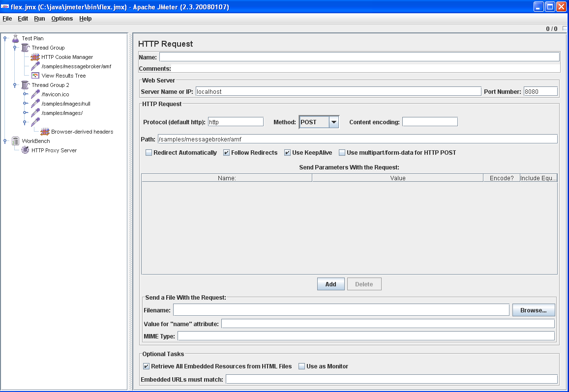
Task: Disable Use KeepAlive
Action: coord(287,152)
